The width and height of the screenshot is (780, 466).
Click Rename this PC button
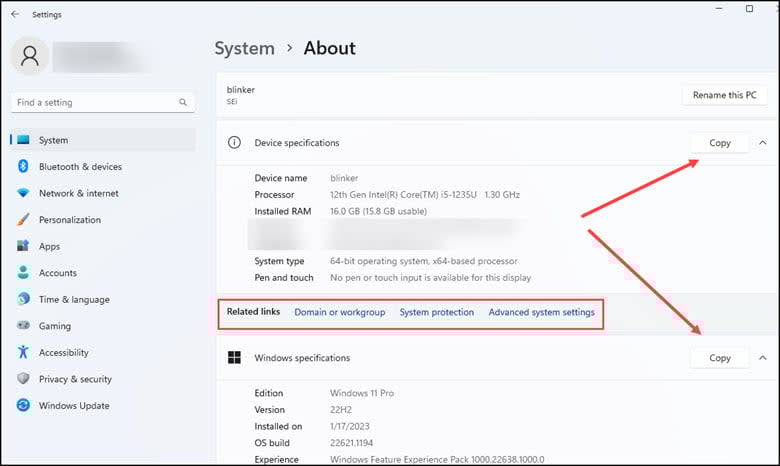[x=724, y=95]
